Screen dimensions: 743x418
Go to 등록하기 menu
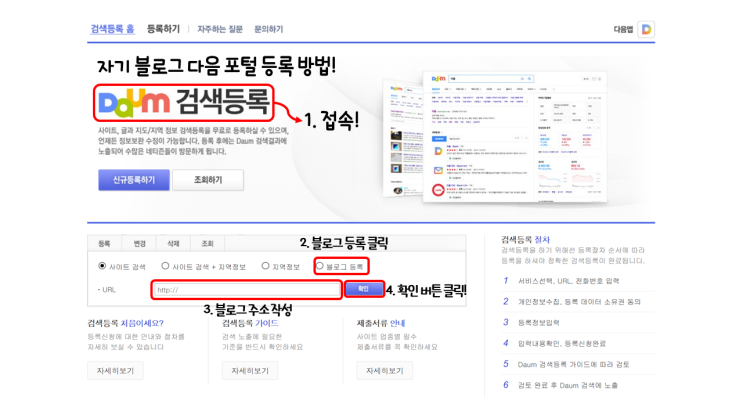(163, 29)
